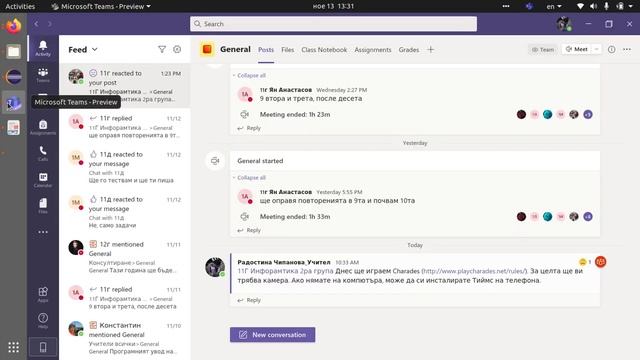The width and height of the screenshot is (640, 360).
Task: Click Meeting ended: 1h 33m text
Action: 295,217
